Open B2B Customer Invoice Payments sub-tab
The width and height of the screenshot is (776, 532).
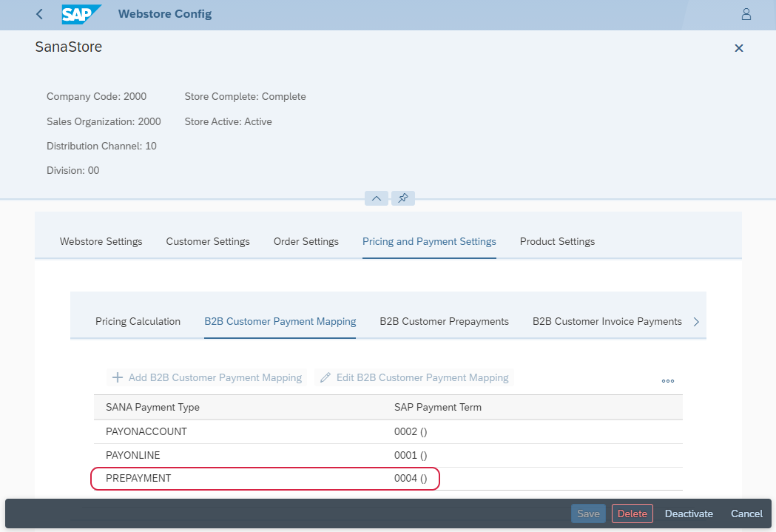(607, 322)
